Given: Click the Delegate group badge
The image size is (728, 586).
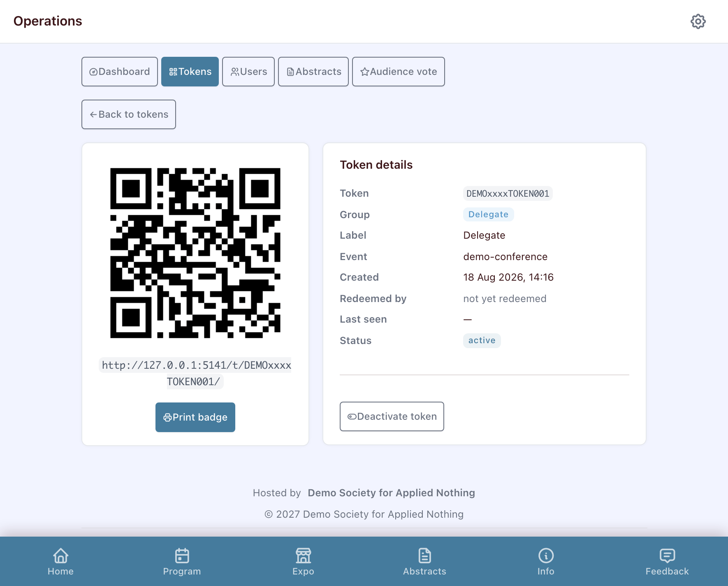Looking at the screenshot, I should (489, 214).
